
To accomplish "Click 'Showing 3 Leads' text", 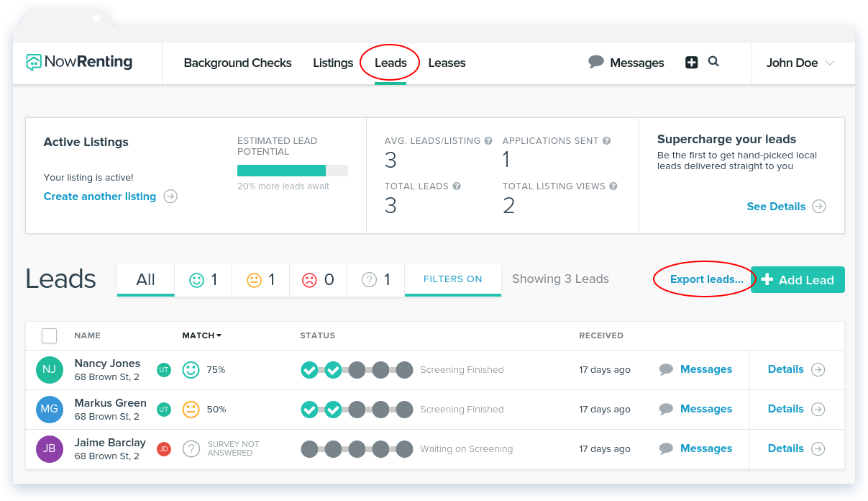I will pos(560,279).
